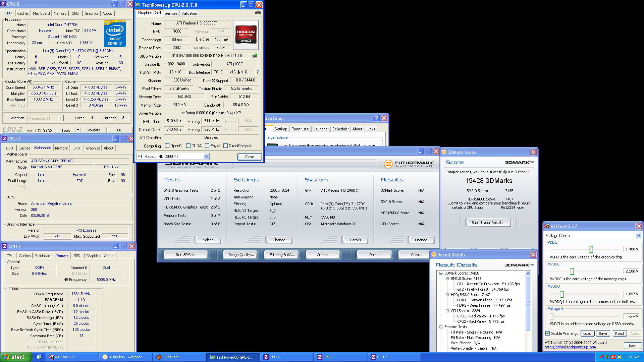This screenshot has width=644, height=362.
Task: Click the GPU-Z title bar icon
Action: click(138, 5)
